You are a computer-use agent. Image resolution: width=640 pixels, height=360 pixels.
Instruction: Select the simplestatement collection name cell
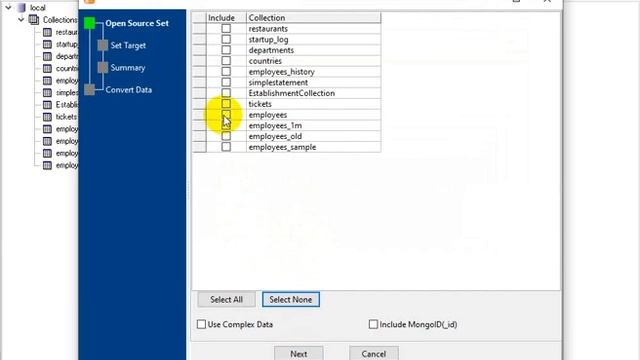[313, 82]
